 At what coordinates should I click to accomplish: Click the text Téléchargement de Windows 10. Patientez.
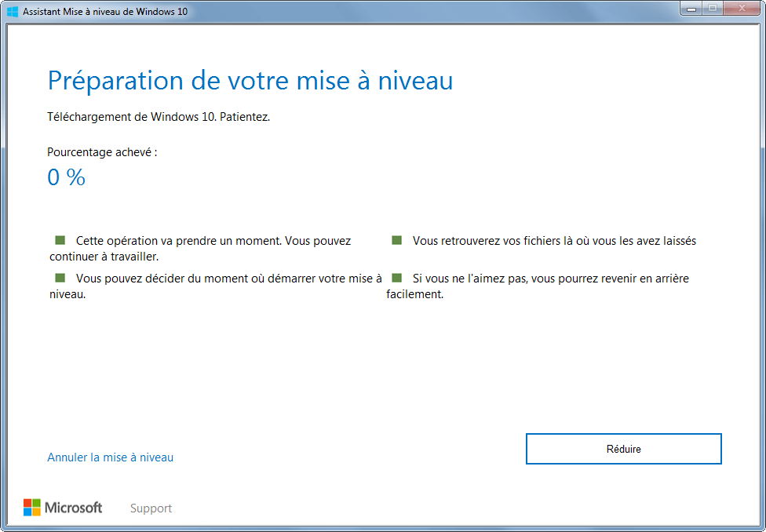[x=159, y=117]
